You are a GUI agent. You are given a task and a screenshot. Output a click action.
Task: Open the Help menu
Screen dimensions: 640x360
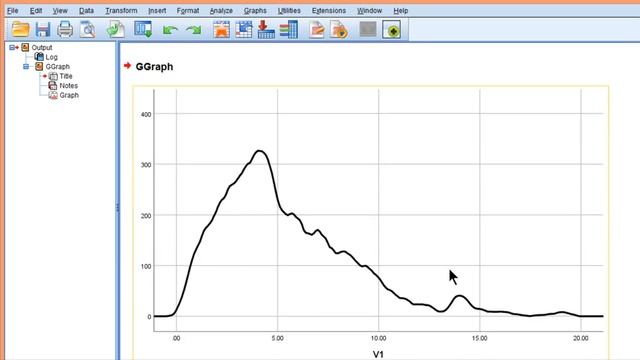coord(400,11)
